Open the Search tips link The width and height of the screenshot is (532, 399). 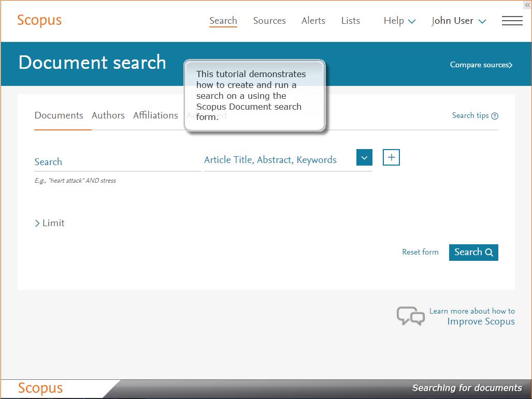click(x=470, y=115)
